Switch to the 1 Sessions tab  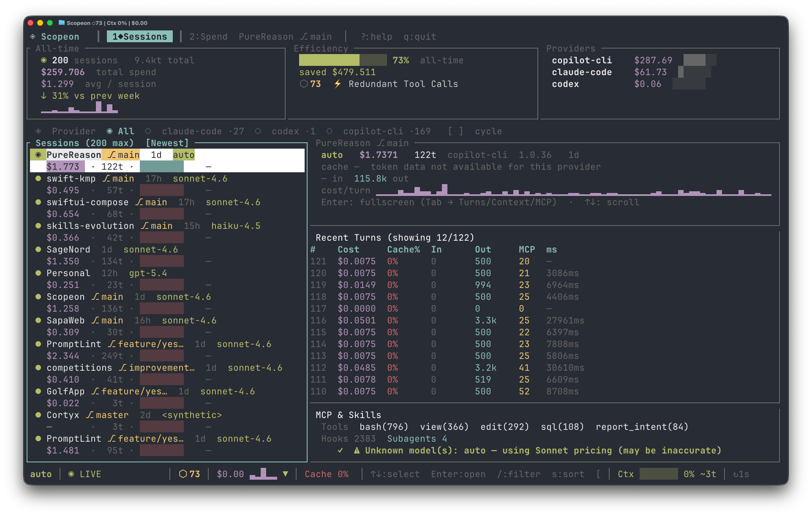point(140,37)
